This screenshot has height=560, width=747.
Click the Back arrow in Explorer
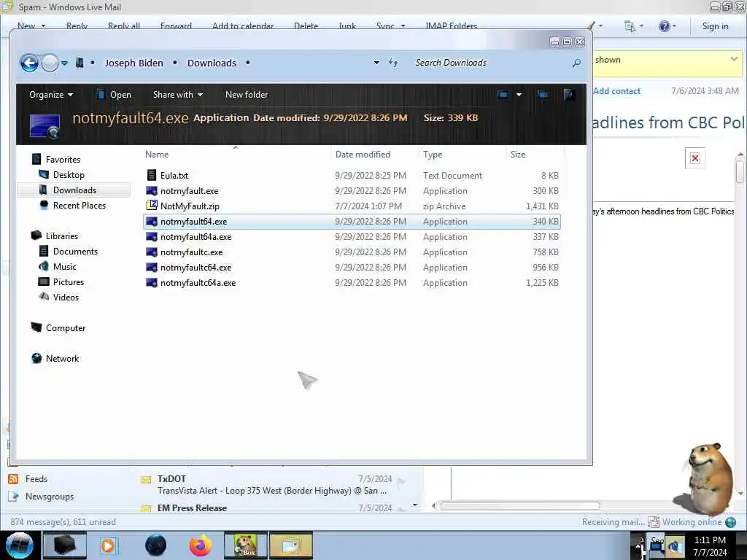pos(29,63)
